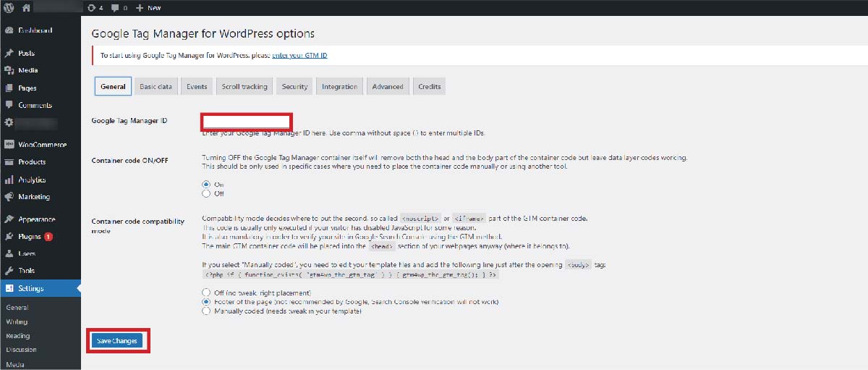Click the Posts pin icon

click(9, 54)
